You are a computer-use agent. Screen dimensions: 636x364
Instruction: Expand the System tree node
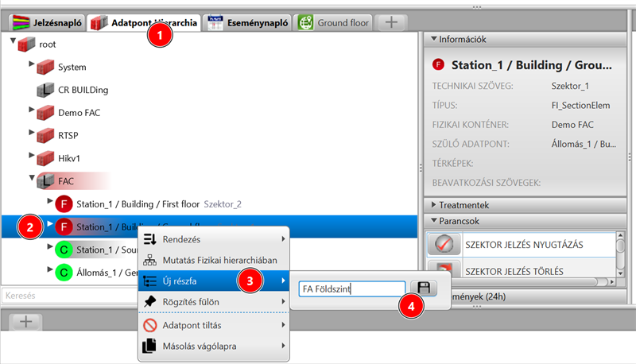tap(32, 64)
